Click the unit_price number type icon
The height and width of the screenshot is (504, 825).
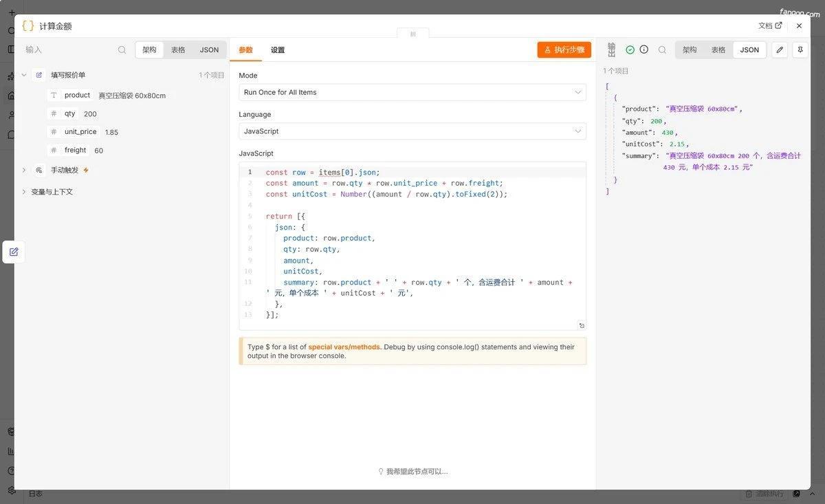(54, 131)
